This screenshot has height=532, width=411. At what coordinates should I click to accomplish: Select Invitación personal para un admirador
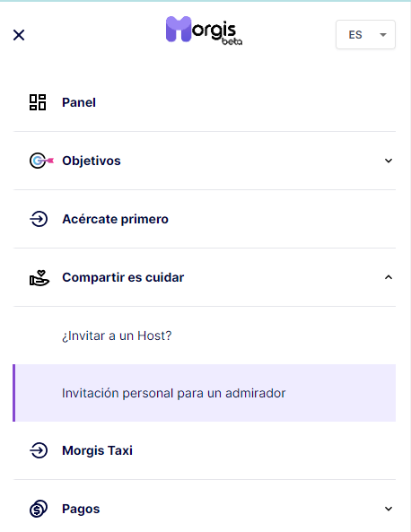coord(205,393)
